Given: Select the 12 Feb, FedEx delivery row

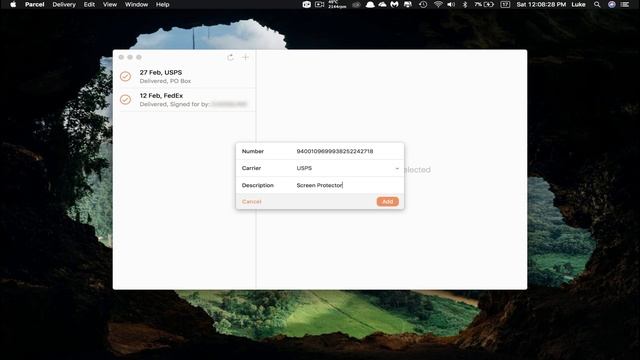Looking at the screenshot, I should 184,100.
